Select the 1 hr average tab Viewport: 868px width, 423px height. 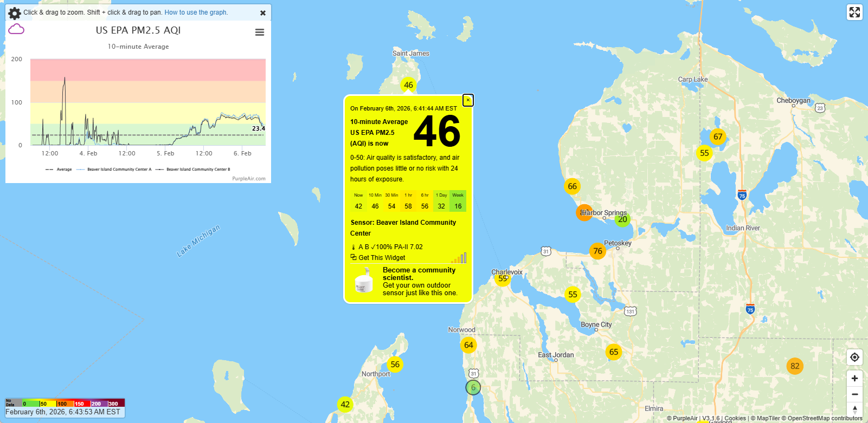pyautogui.click(x=408, y=201)
